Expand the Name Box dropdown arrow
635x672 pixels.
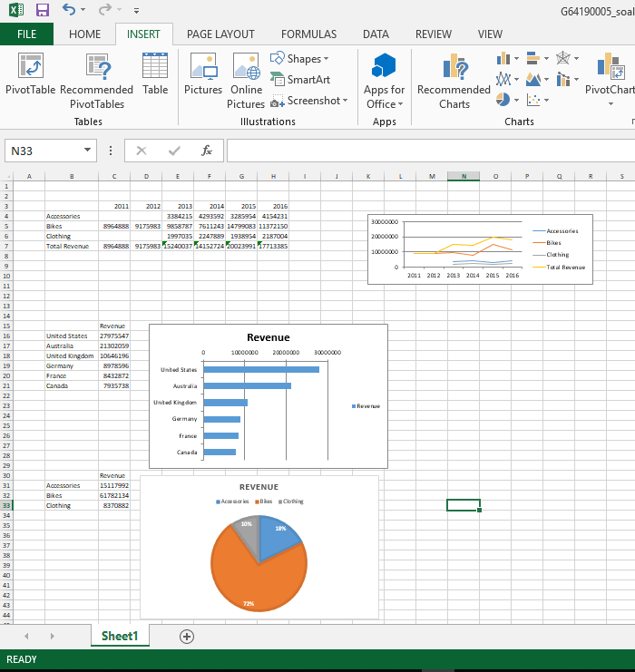(87, 151)
